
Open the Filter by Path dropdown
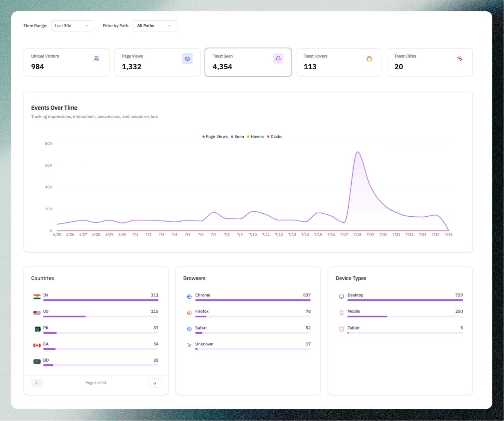coord(154,26)
